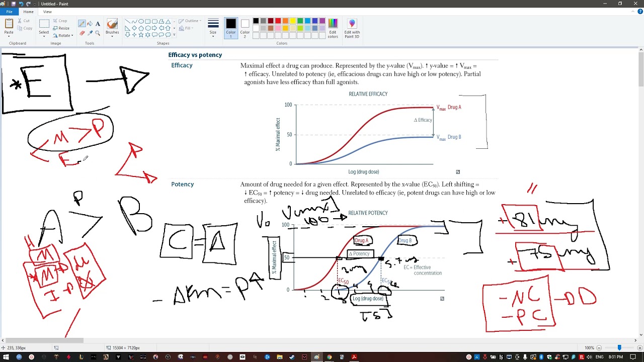Choose the Five-point star shape
This screenshot has width=644, height=362.
141,35
